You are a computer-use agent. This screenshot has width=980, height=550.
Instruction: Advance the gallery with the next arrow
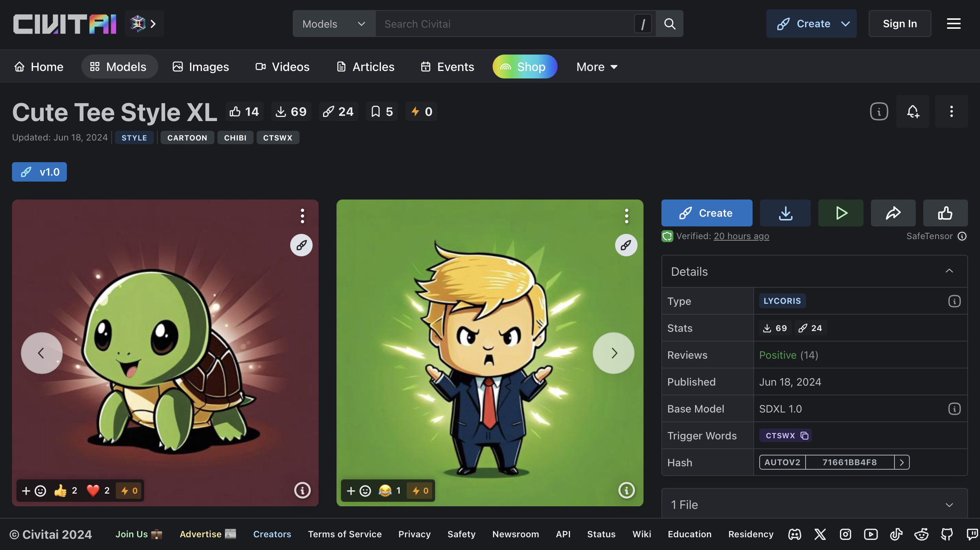613,353
